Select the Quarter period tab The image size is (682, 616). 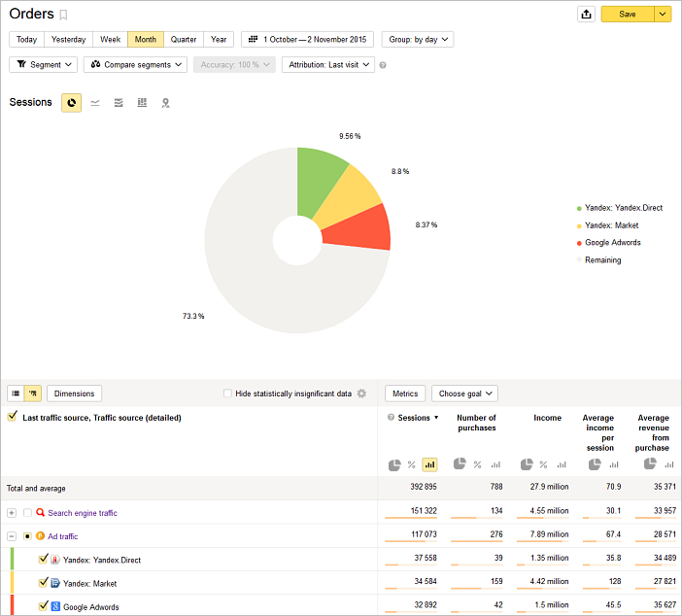(x=184, y=40)
